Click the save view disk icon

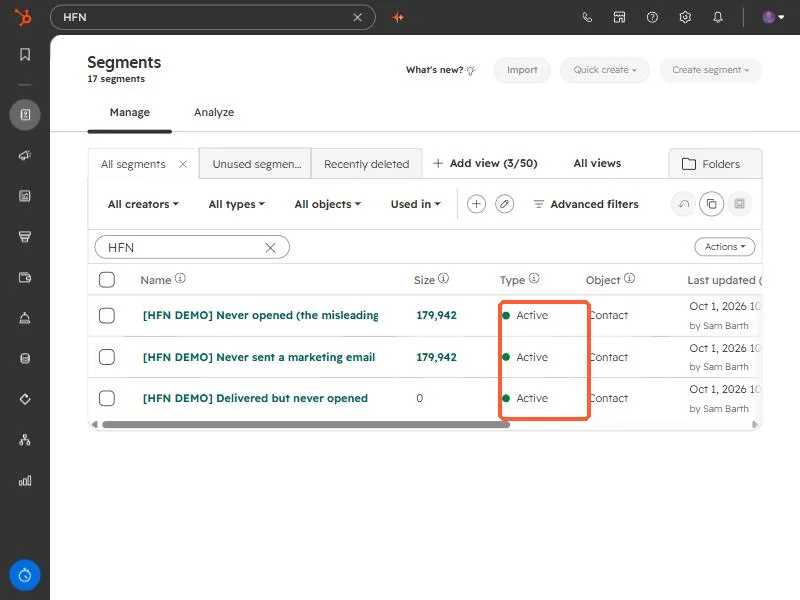(x=739, y=204)
